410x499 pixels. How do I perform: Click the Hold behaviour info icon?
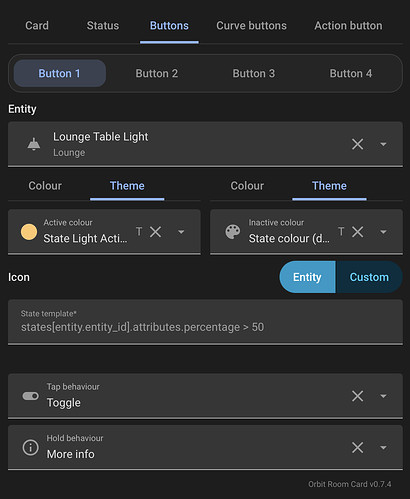pos(31,447)
